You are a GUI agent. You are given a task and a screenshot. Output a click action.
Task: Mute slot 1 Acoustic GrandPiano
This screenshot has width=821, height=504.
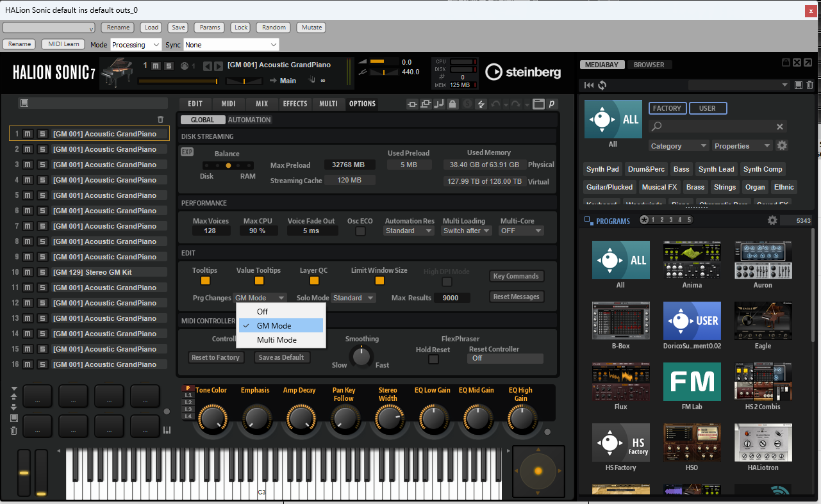point(28,134)
